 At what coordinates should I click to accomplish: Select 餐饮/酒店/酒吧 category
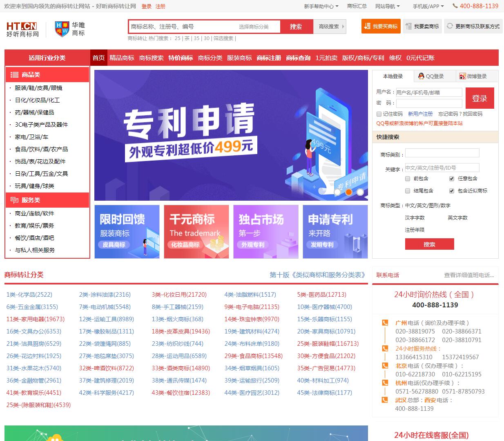pos(34,238)
